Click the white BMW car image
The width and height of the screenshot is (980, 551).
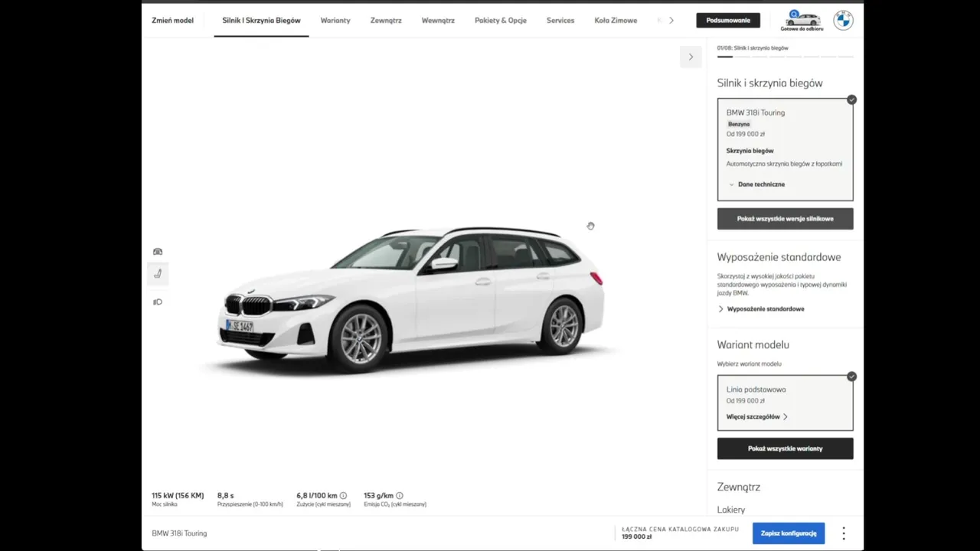click(x=412, y=300)
